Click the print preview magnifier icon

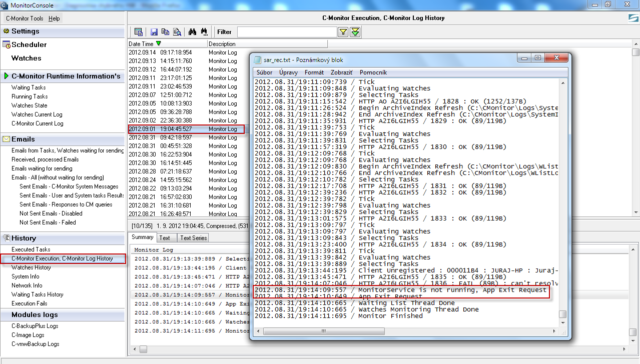[177, 32]
